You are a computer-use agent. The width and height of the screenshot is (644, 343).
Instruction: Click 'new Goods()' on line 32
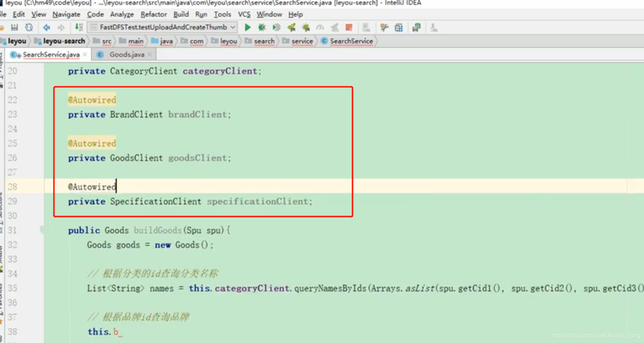click(181, 245)
